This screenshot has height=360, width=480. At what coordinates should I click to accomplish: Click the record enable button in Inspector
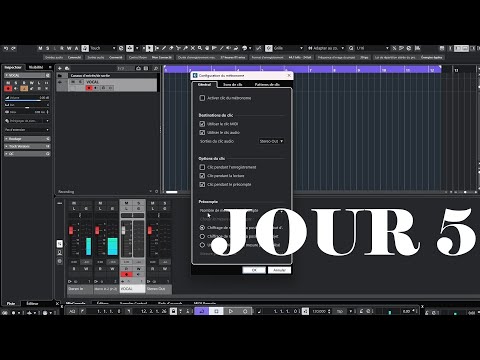pos(8,88)
